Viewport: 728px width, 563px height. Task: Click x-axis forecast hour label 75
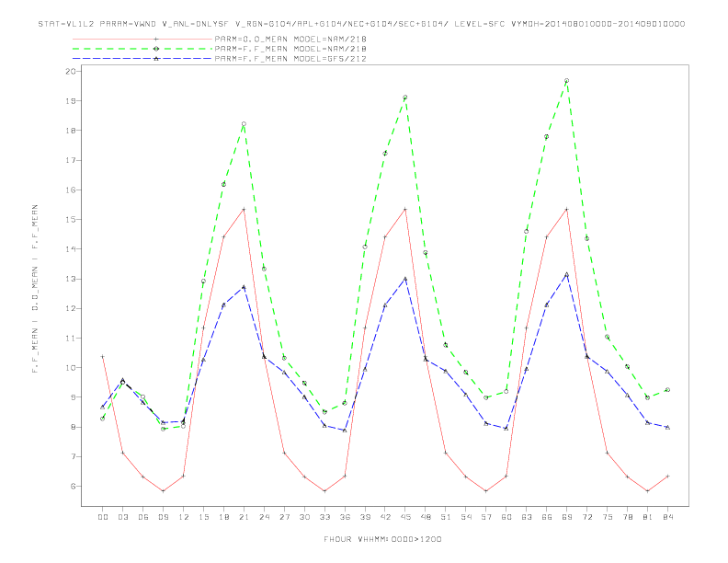click(x=608, y=517)
